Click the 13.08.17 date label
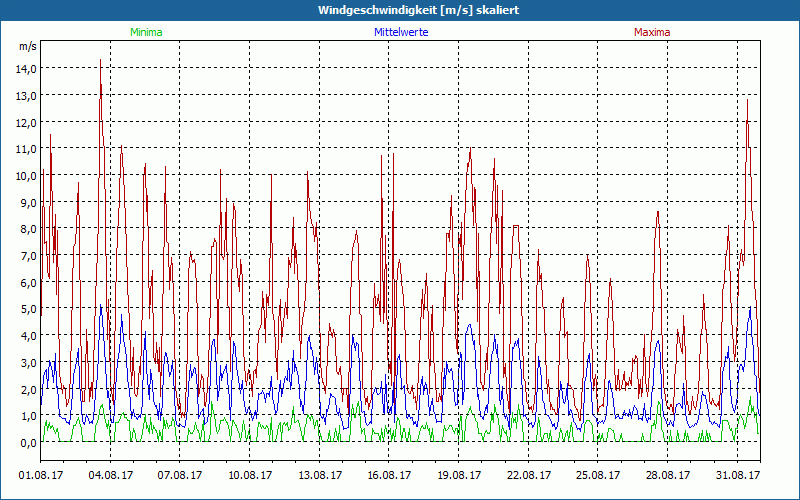 (x=319, y=475)
